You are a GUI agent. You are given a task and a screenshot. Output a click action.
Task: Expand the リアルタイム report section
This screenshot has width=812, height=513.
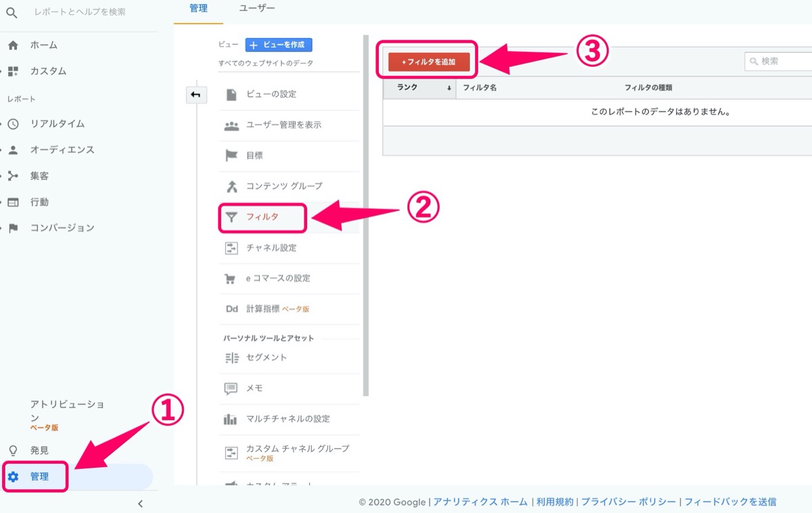point(2,124)
